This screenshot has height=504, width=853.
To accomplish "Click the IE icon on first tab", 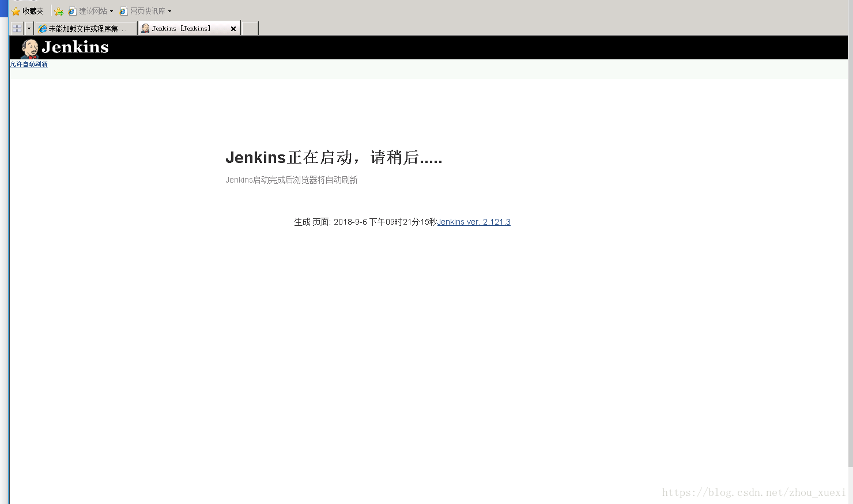I will (42, 29).
